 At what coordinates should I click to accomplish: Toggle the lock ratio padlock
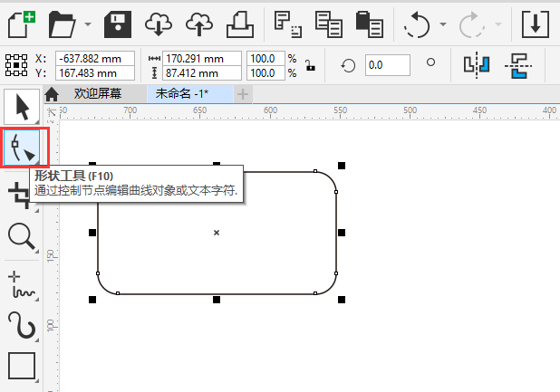pyautogui.click(x=310, y=65)
